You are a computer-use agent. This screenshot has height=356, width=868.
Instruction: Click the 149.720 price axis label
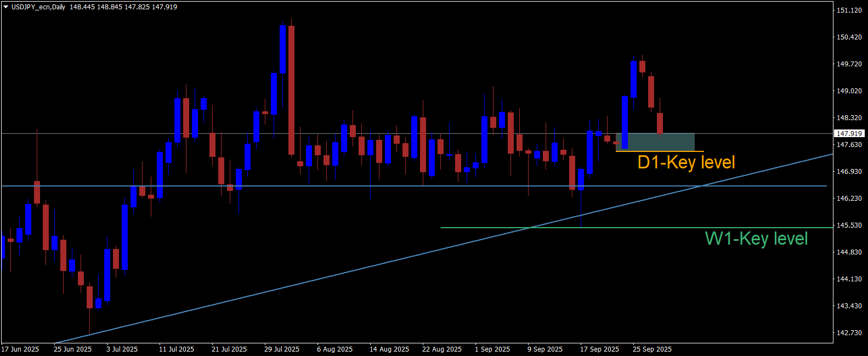click(x=849, y=64)
